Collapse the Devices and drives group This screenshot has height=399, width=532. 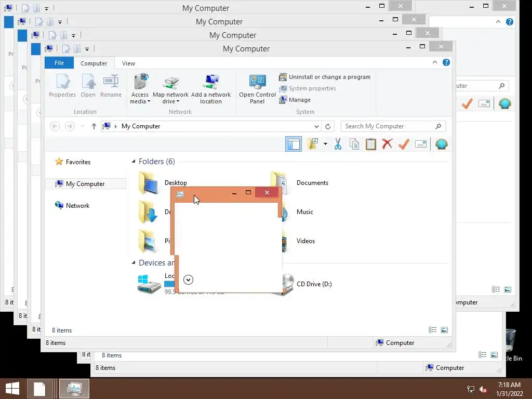click(x=134, y=262)
